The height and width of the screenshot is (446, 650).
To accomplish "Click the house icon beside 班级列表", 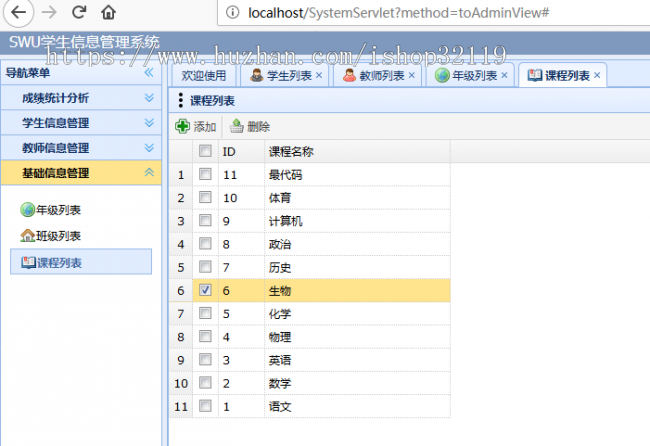I will coord(27,236).
